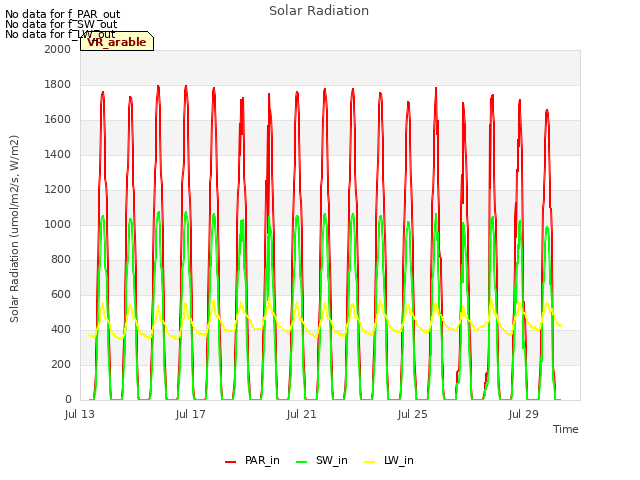This screenshot has height=480, width=640.
Task: Click the 'No data for f_PAR_out' message
Action: (x=63, y=15)
